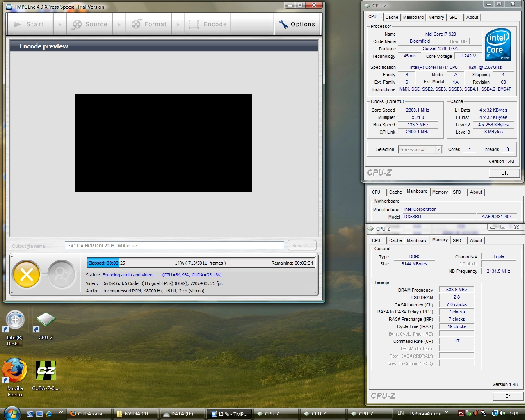Click the encoding progress bar

coord(201,263)
